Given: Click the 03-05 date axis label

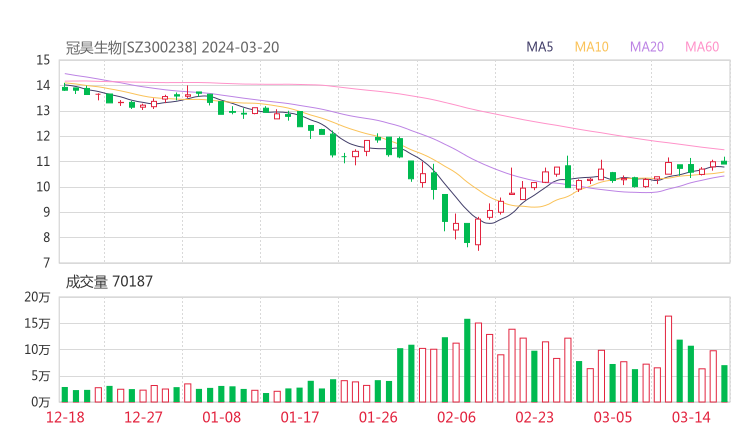Looking at the screenshot, I should pyautogui.click(x=613, y=417).
